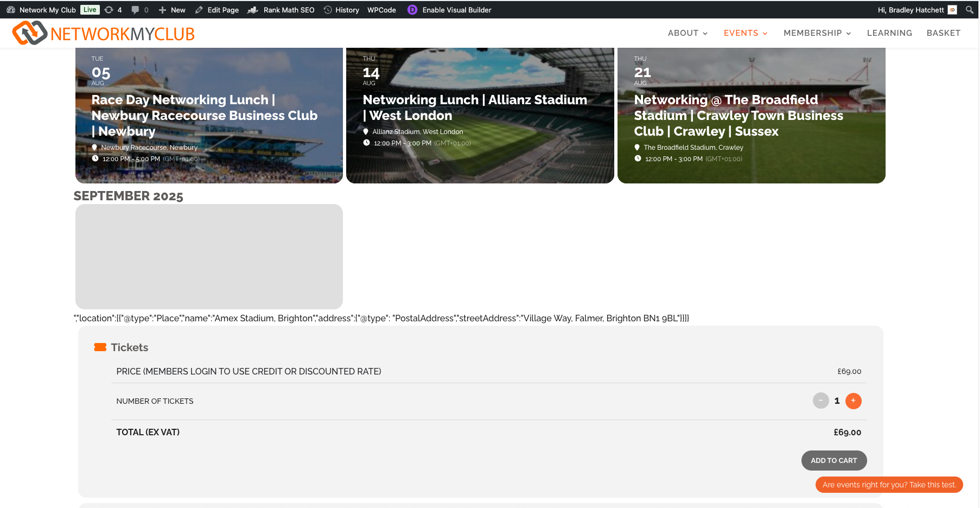980x508 pixels.
Task: Open Networking Lunch Allianz Stadium event
Action: (x=475, y=107)
